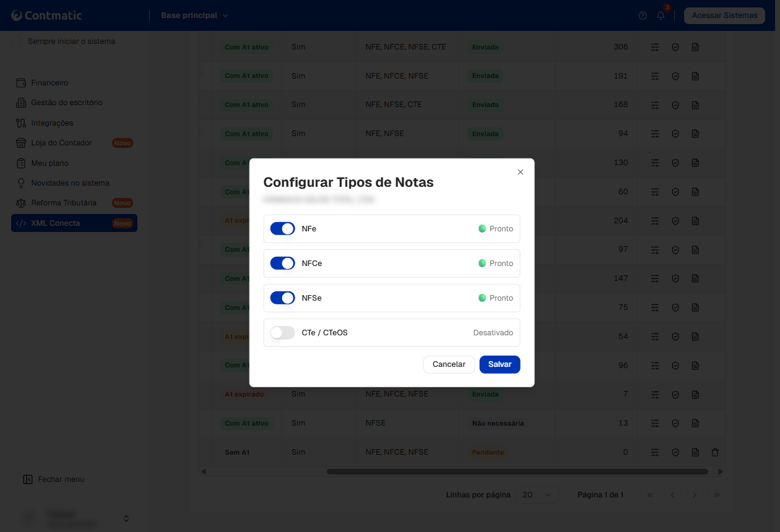This screenshot has height=532, width=780.
Task: Click the Pendente status badge
Action: click(488, 452)
